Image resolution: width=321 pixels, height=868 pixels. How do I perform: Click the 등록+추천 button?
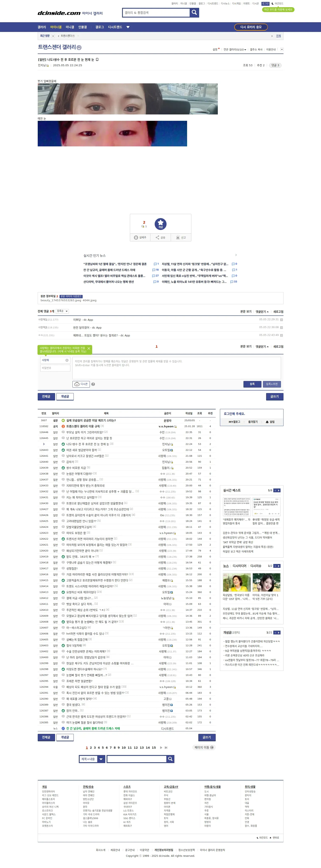click(272, 384)
